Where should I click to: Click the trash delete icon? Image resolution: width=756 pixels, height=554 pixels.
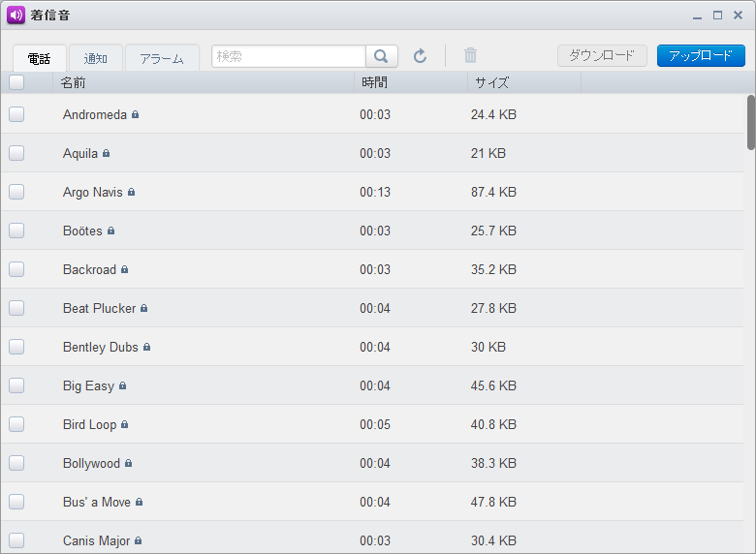[x=471, y=55]
